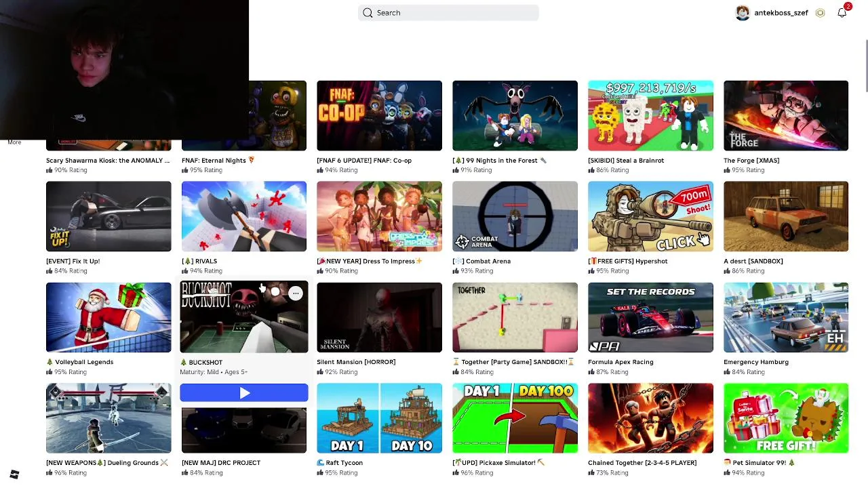Click The Forge [XMAS] title
The width and height of the screenshot is (868, 488).
tap(751, 161)
